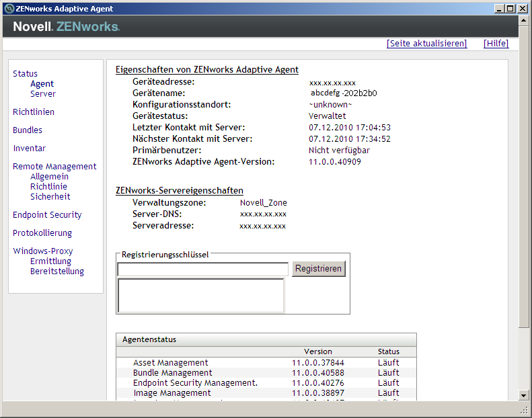
Task: Click the scrollbar down arrow
Action: click(x=524, y=394)
